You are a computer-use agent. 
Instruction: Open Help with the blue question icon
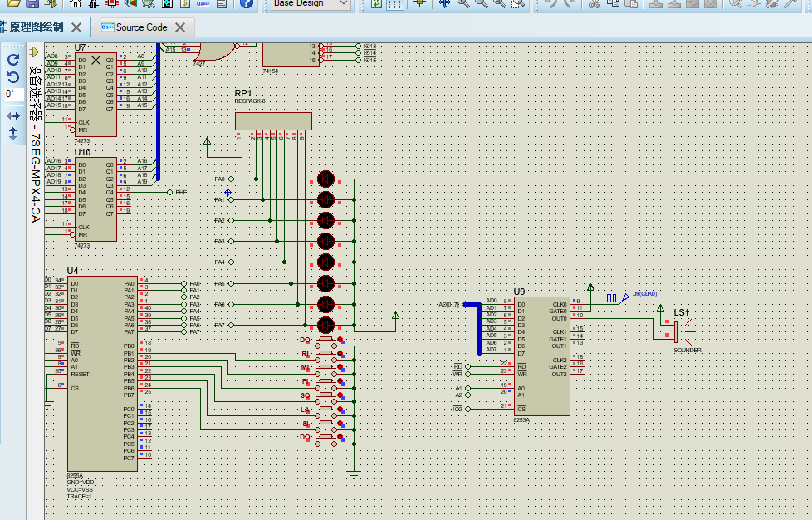[247, 3]
